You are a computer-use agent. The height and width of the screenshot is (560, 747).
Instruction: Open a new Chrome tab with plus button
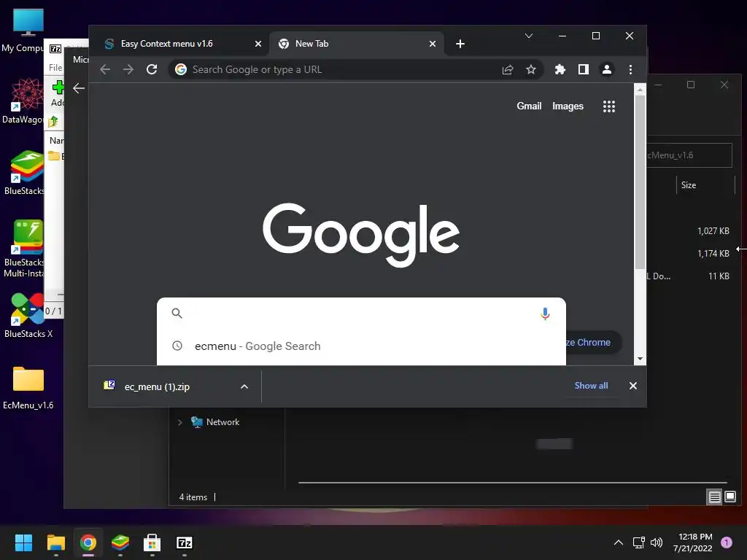point(460,44)
